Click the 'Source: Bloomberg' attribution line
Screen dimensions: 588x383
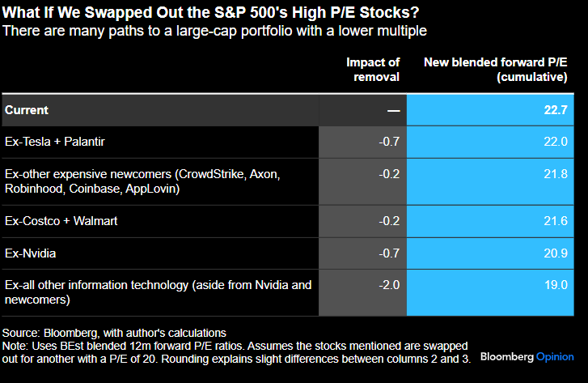pos(113,333)
